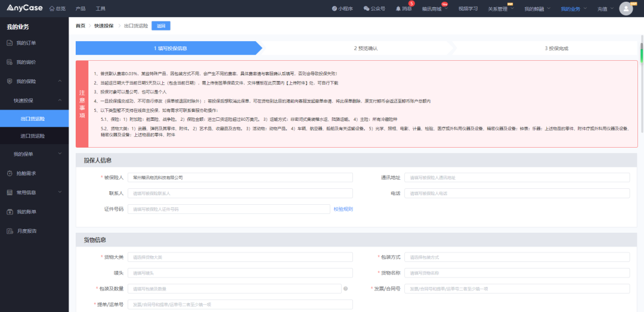
Task: Click step 3 投保完成
Action: 556,48
